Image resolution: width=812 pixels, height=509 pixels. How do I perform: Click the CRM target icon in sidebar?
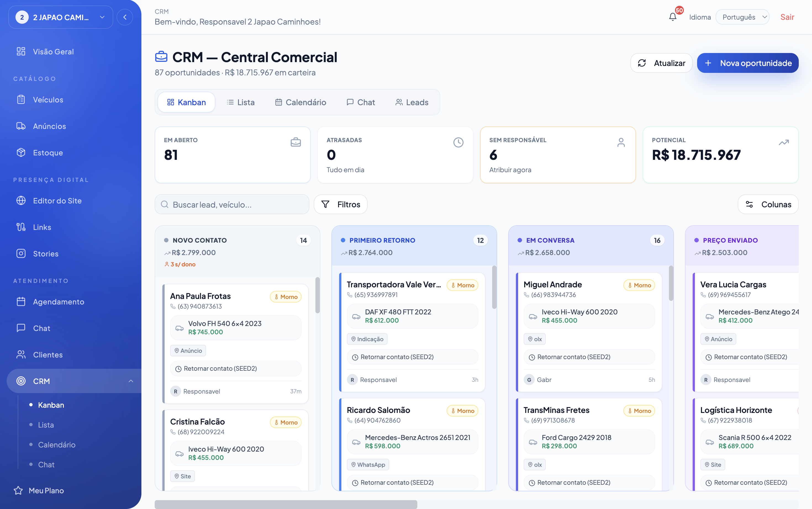click(x=21, y=381)
